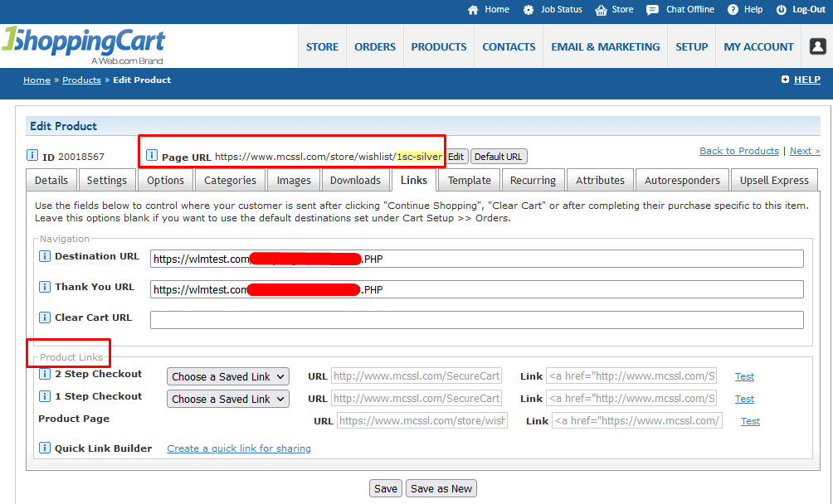This screenshot has height=504, width=833.
Task: Click the info icon beside Thank You URL
Action: (x=45, y=287)
